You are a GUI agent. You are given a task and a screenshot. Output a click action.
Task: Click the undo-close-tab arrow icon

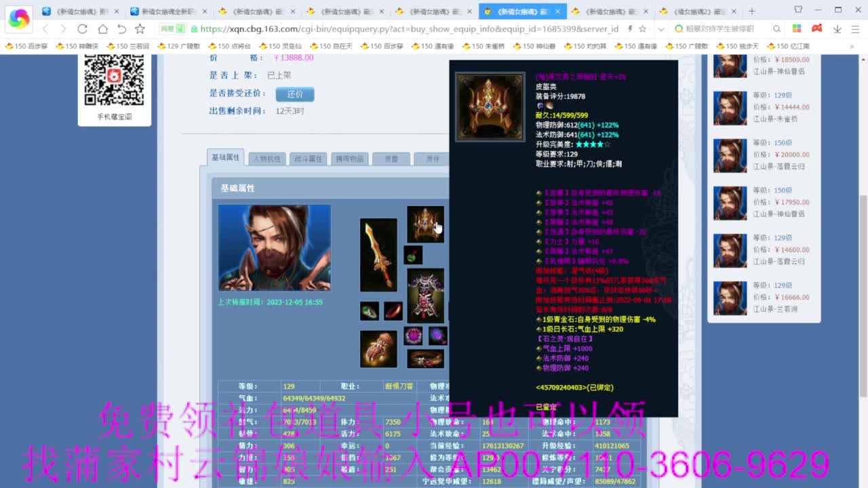pos(121,28)
